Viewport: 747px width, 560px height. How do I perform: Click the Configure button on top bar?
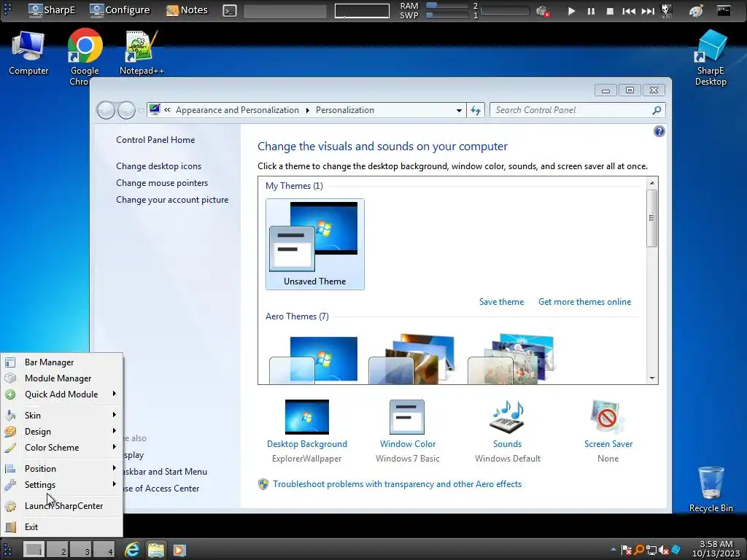120,10
